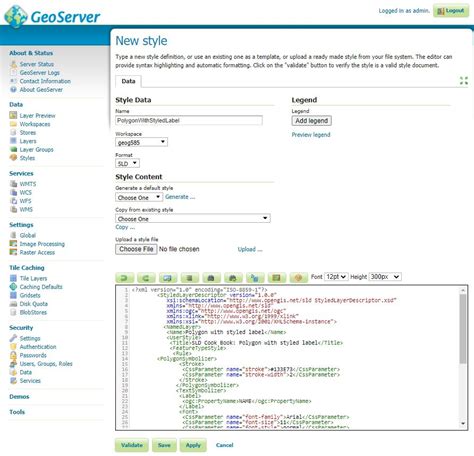Click the Server Status icon

tap(13, 64)
